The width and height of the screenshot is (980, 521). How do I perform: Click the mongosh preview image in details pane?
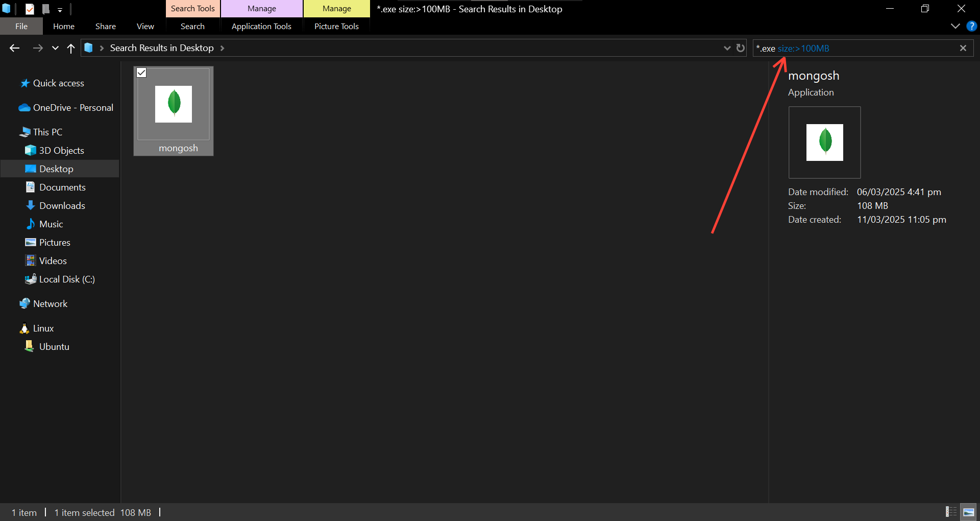tap(825, 143)
